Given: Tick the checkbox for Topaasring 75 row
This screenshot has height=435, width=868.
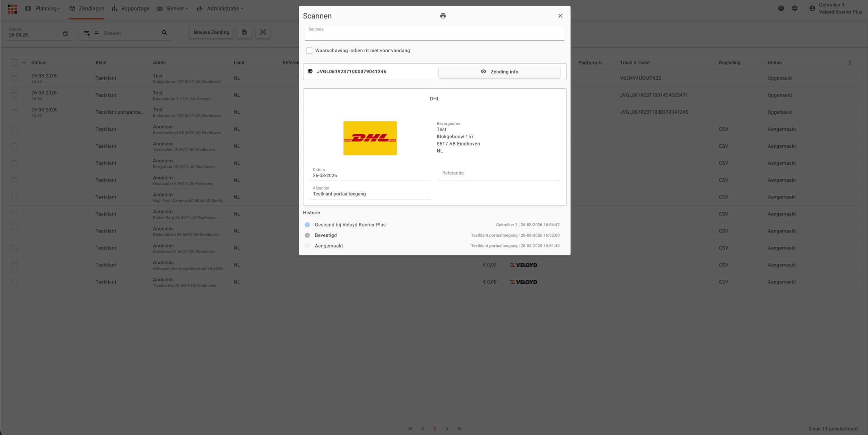Looking at the screenshot, I should 14,282.
